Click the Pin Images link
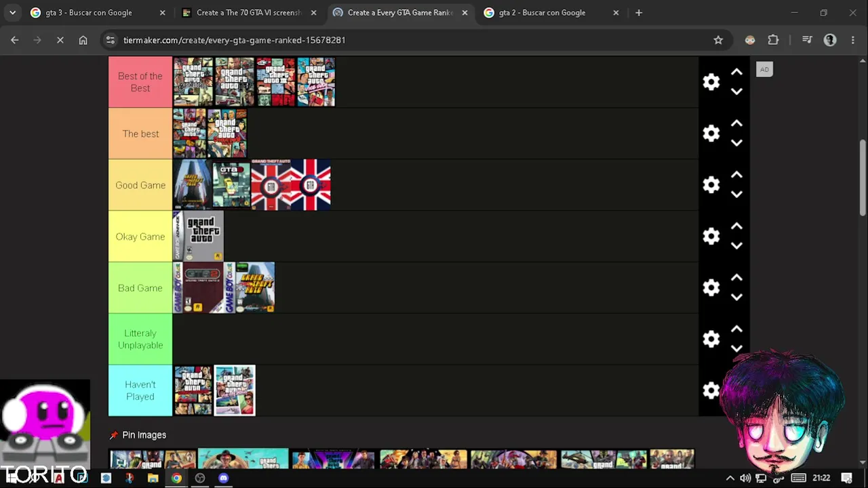 [x=138, y=435]
